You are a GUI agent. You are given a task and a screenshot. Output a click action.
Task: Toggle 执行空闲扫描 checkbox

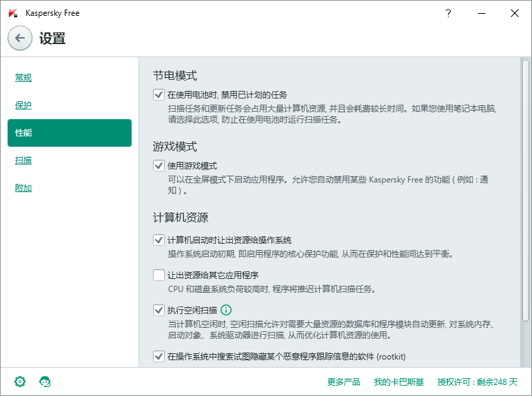[x=158, y=310]
